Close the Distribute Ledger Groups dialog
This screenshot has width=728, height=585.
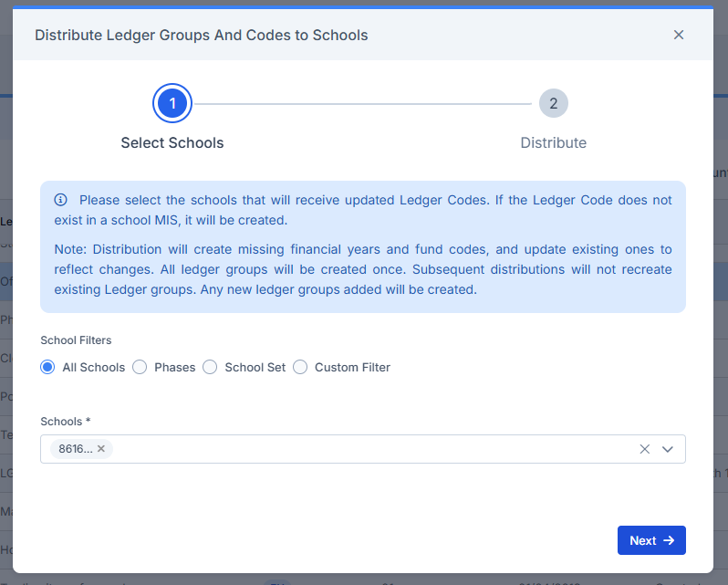point(679,35)
